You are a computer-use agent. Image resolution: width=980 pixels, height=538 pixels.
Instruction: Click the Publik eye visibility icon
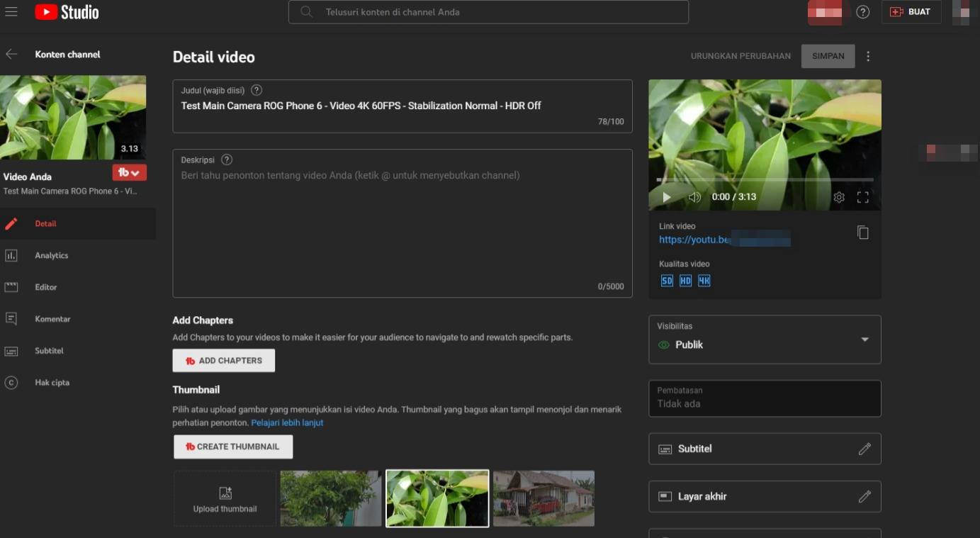[664, 345]
